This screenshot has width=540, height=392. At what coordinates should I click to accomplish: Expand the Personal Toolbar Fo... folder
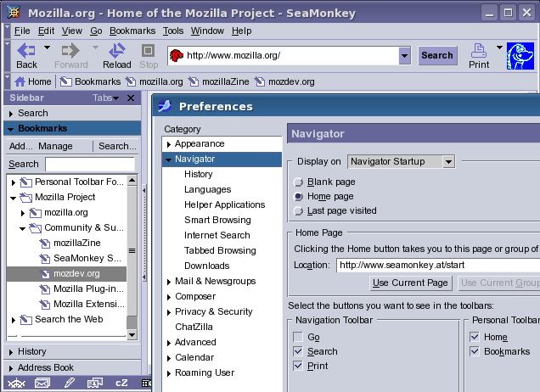[14, 182]
